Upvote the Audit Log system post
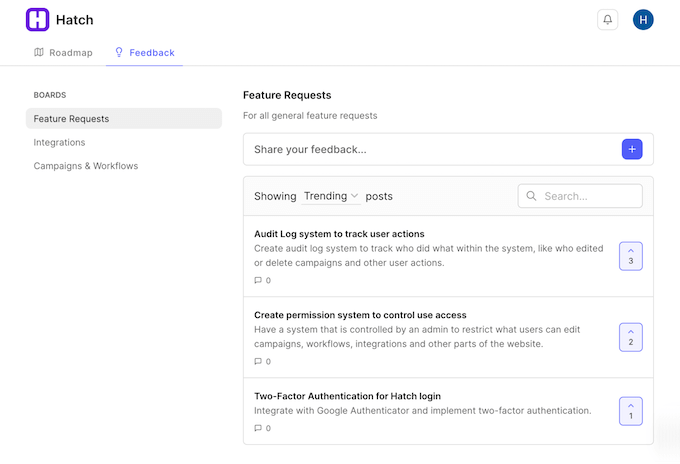This screenshot has height=464, width=680. pos(630,256)
